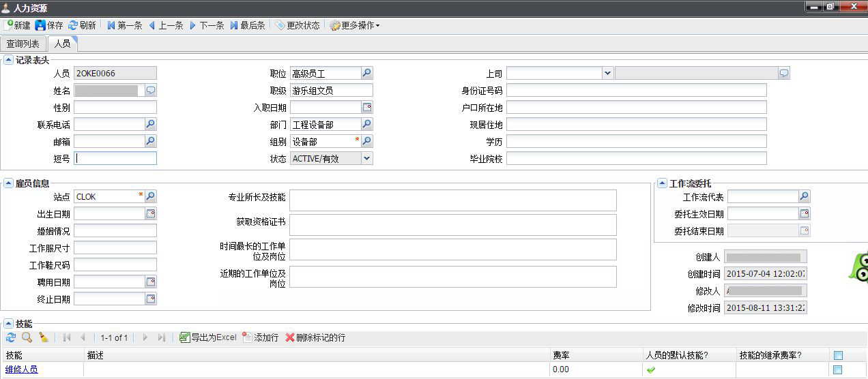Go to first page in 技能 table

[x=67, y=337]
